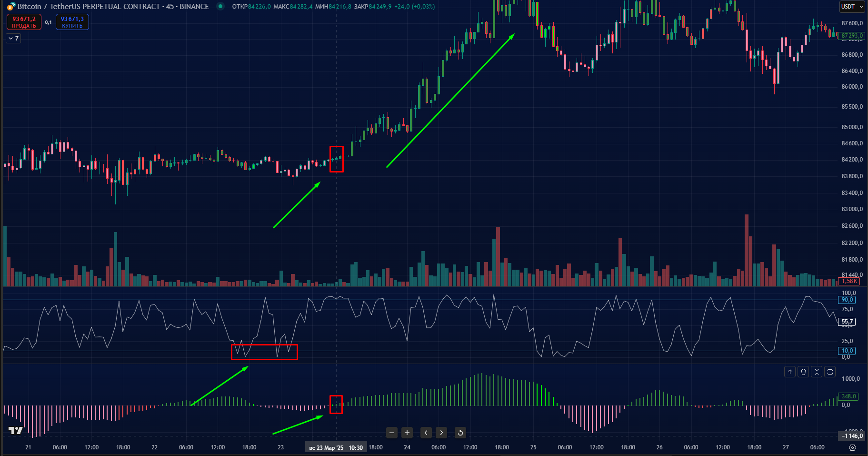The image size is (868, 456).
Task: Open the USDT currency dropdown
Action: (852, 7)
